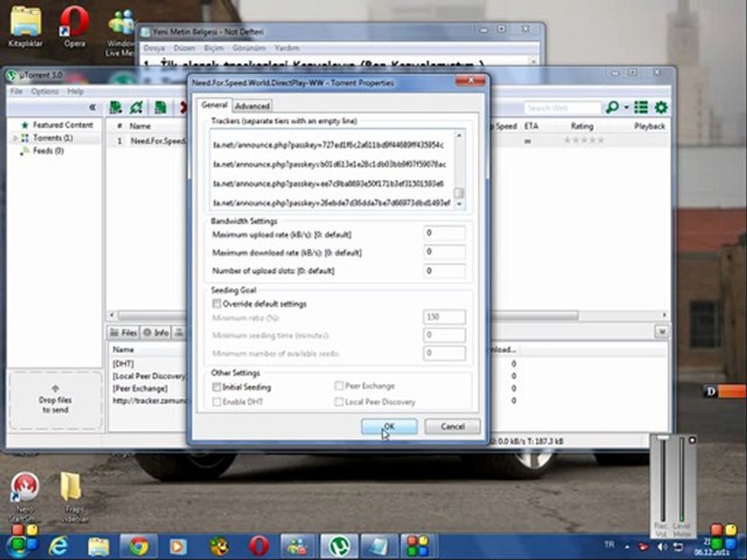The image size is (747, 560).
Task: Expand Torrents tree node arrow
Action: [15, 138]
